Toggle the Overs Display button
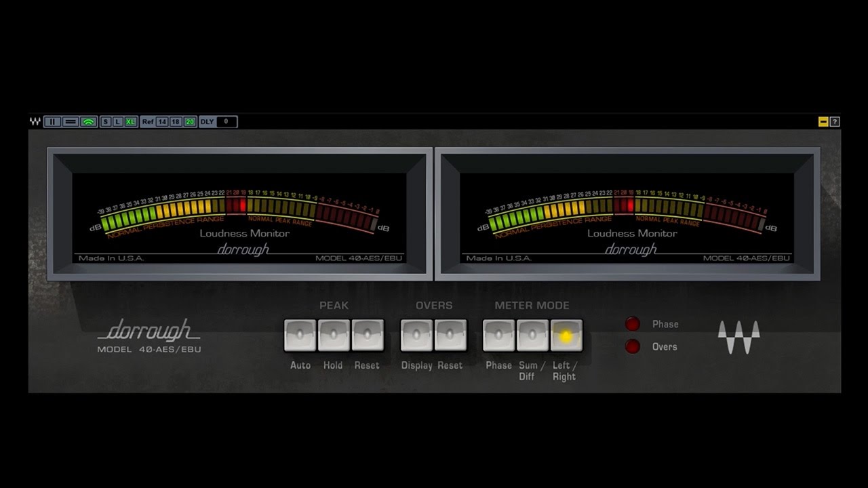 [416, 335]
